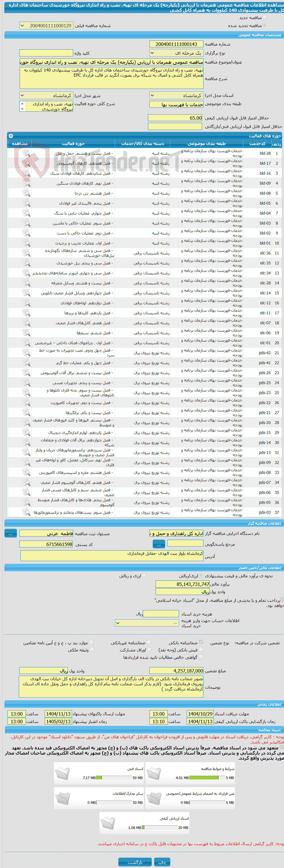Click the کلید واژه input field
This screenshot has width=284, height=868.
(x=46, y=53)
